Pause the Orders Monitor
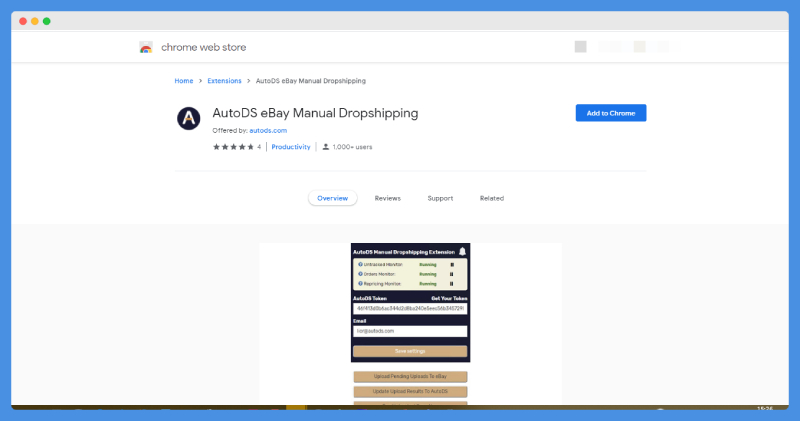 (x=452, y=274)
